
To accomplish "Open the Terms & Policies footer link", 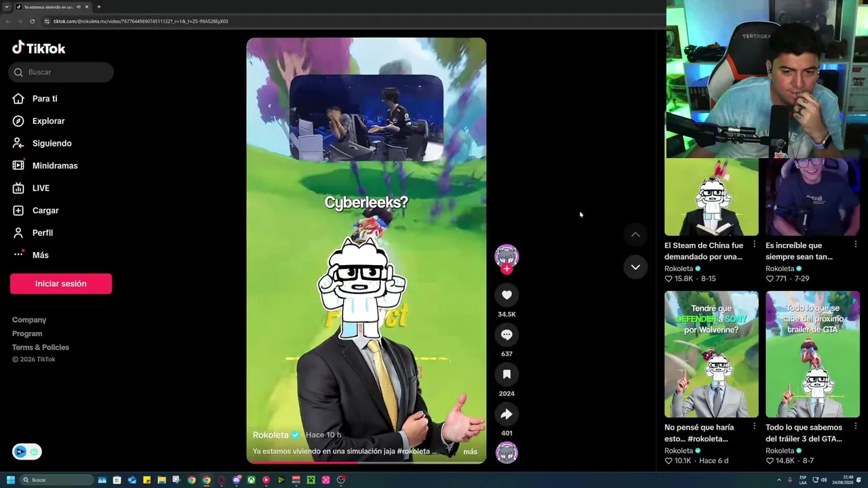I will pos(41,348).
